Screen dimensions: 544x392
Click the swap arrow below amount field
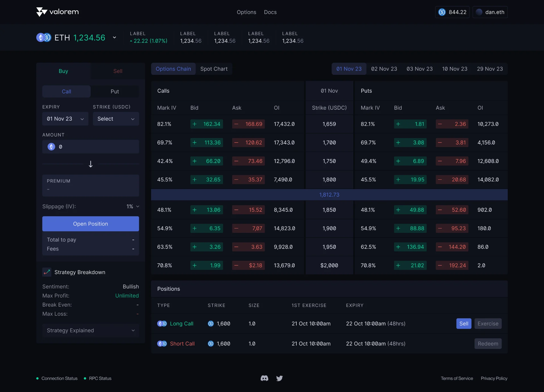click(x=91, y=164)
